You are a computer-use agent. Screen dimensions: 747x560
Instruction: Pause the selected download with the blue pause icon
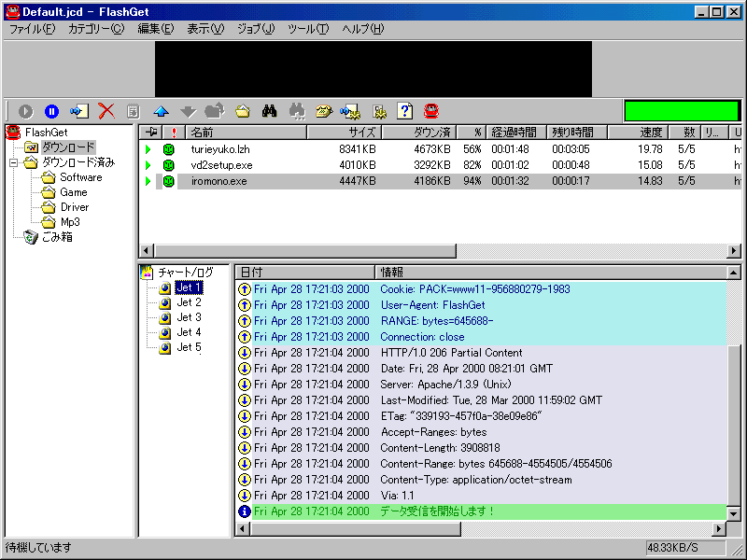pyautogui.click(x=51, y=111)
